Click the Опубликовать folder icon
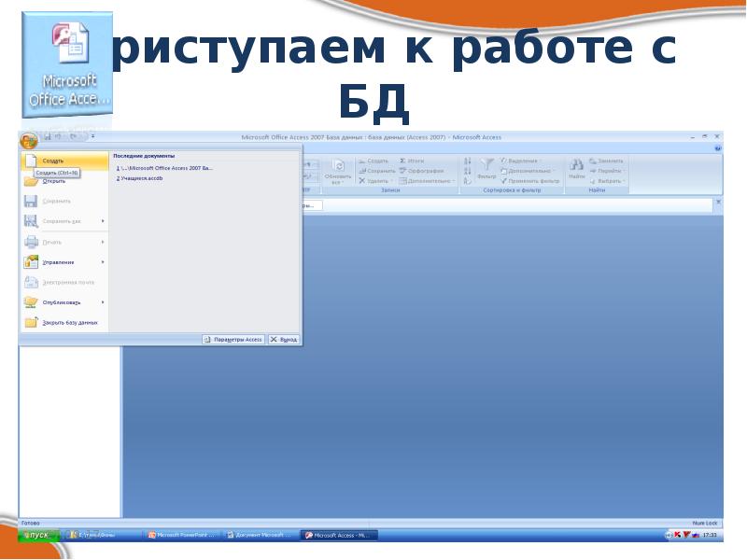The height and width of the screenshot is (560, 747). [x=31, y=302]
